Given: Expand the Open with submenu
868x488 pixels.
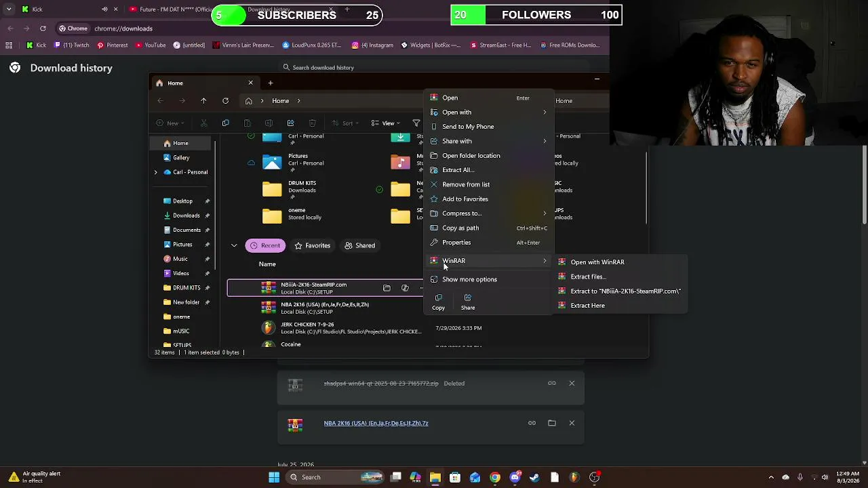Looking at the screenshot, I should coord(488,113).
